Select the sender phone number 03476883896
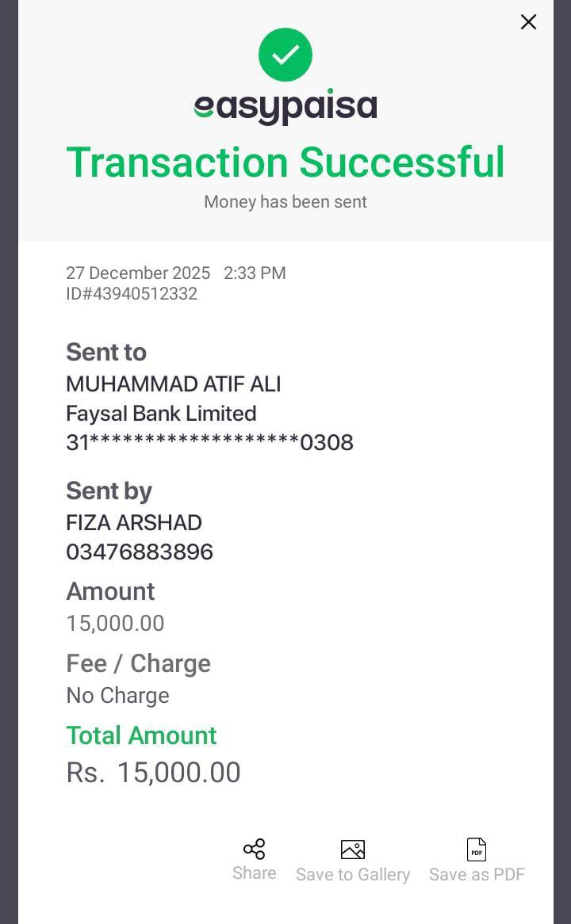This screenshot has width=571, height=924. pos(140,552)
